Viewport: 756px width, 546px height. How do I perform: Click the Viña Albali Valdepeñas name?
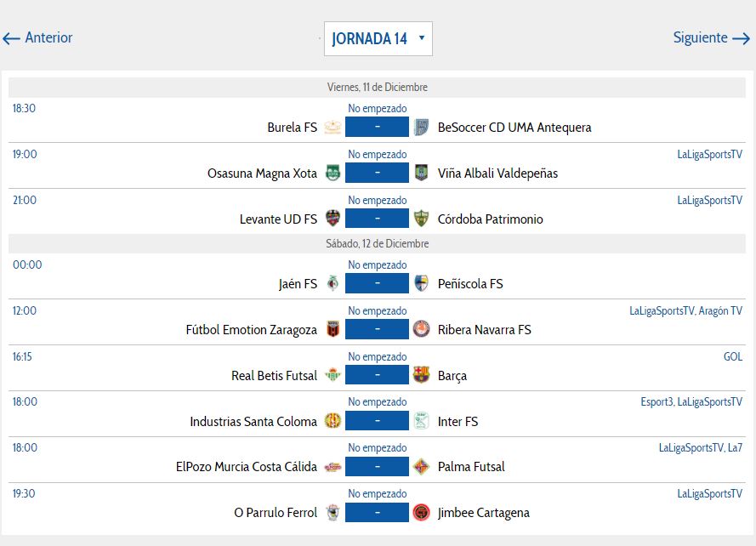(497, 173)
